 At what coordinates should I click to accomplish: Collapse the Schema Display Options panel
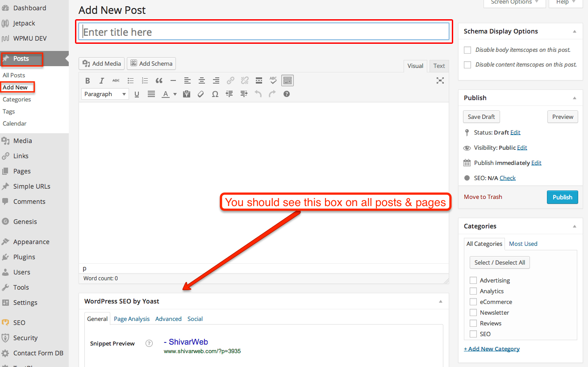click(x=575, y=31)
